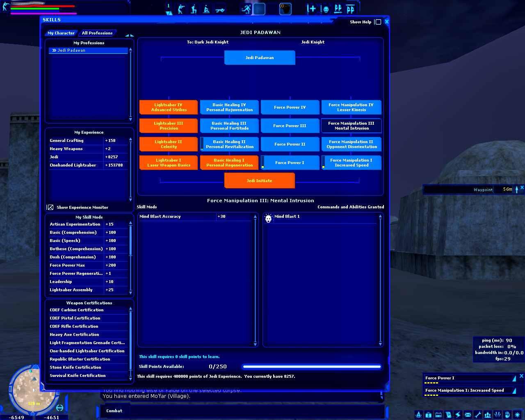Select the Force Power I skill

tap(290, 163)
